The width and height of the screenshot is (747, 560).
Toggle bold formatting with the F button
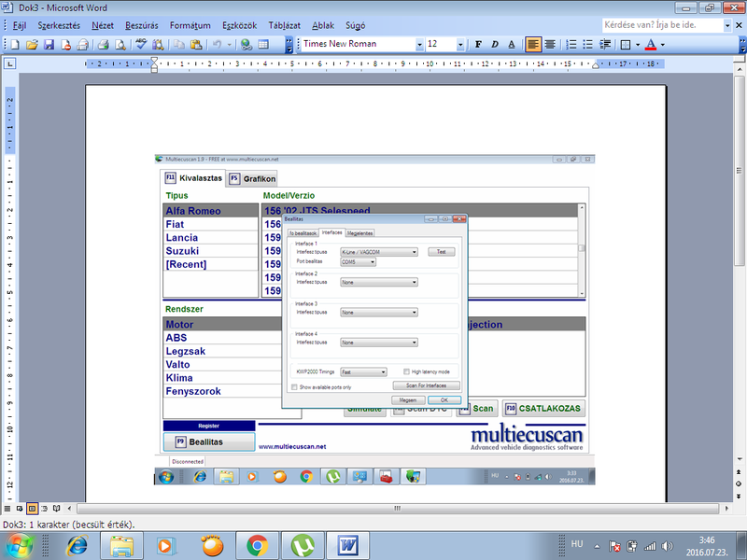(478, 45)
